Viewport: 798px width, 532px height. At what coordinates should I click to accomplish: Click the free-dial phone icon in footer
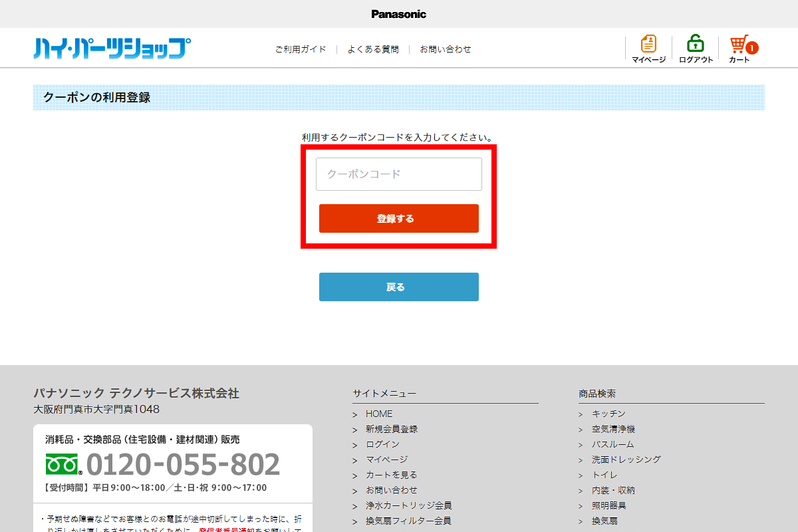click(x=63, y=464)
